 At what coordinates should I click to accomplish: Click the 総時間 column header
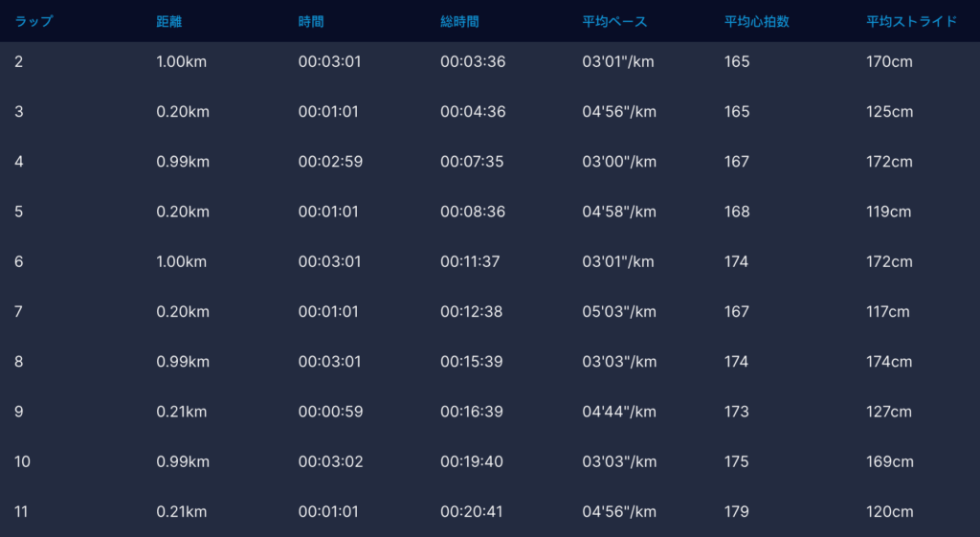459,21
